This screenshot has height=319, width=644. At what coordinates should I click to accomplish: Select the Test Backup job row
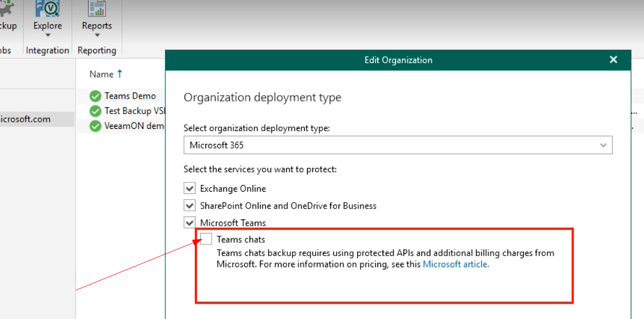121,111
